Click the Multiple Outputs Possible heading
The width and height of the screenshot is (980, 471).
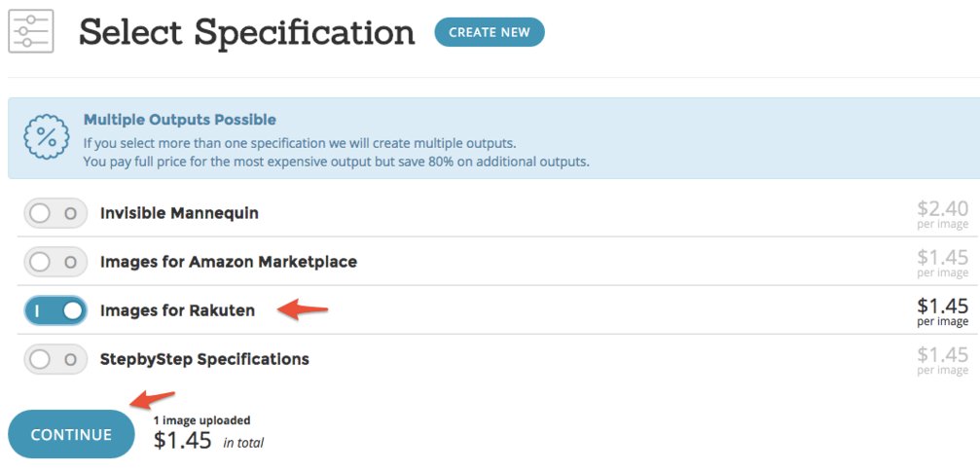click(180, 120)
